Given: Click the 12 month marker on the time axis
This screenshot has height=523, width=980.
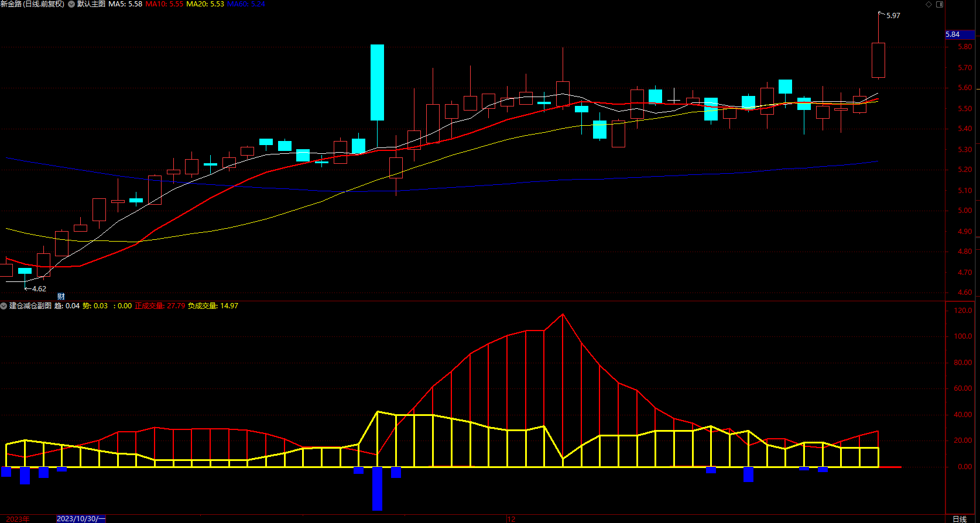Looking at the screenshot, I should point(512,519).
